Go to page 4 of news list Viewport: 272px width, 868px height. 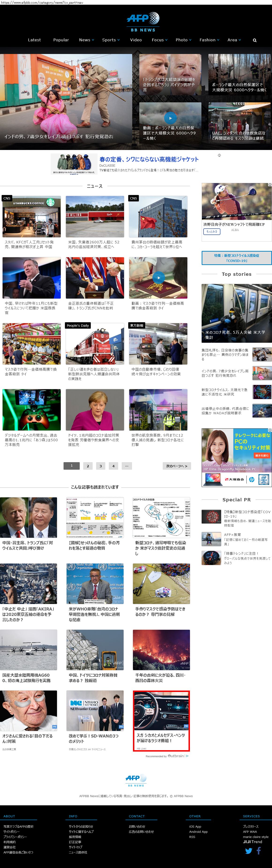coord(113,466)
